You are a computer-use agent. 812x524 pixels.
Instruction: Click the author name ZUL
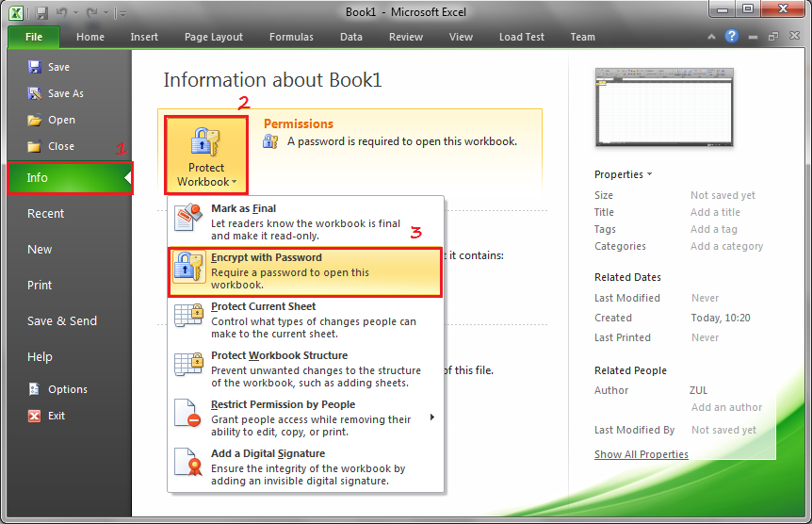pyautogui.click(x=698, y=390)
